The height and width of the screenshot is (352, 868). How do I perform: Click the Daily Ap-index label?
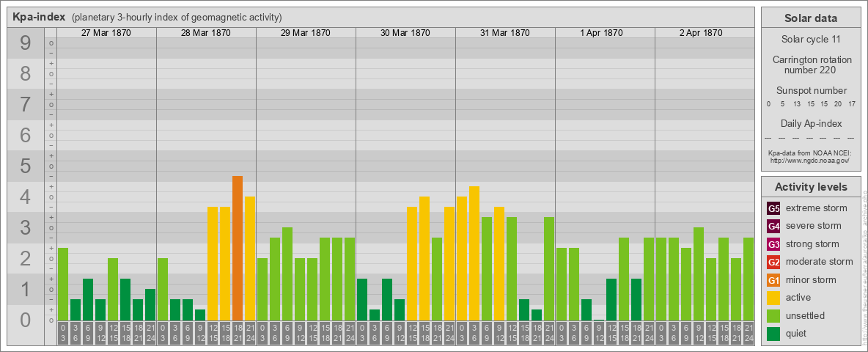[811, 123]
